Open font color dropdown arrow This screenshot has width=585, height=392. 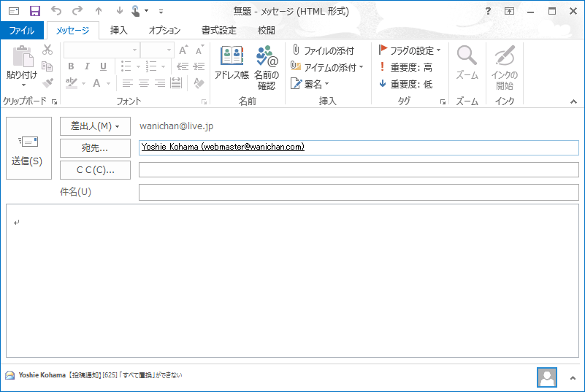click(x=109, y=83)
